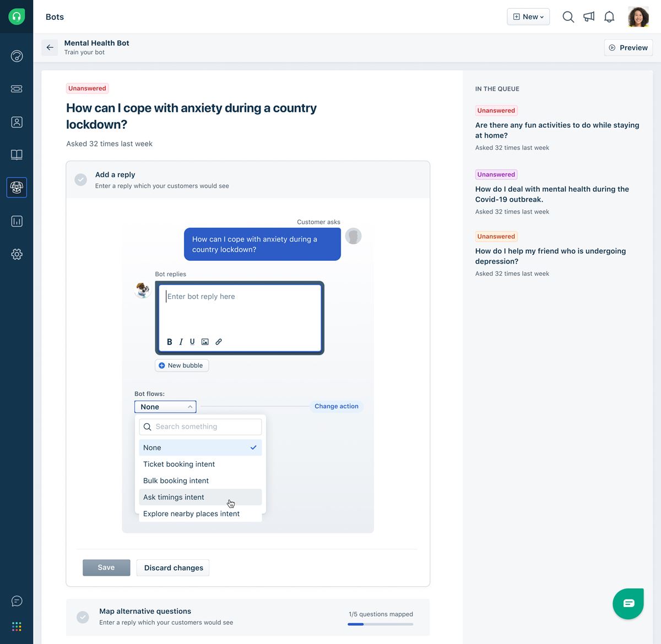The height and width of the screenshot is (644, 661).
Task: Insert image into bot reply
Action: pos(205,342)
